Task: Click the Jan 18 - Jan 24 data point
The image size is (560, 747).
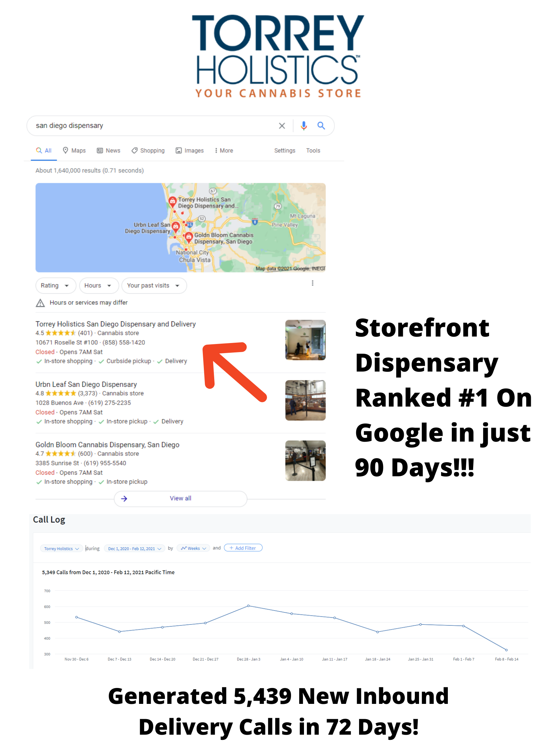Action: click(378, 632)
